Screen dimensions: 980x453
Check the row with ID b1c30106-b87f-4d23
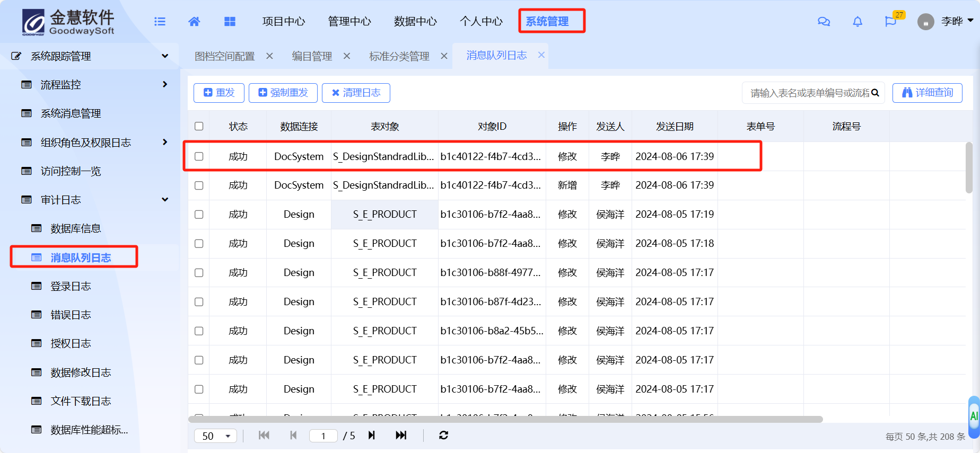tap(199, 302)
